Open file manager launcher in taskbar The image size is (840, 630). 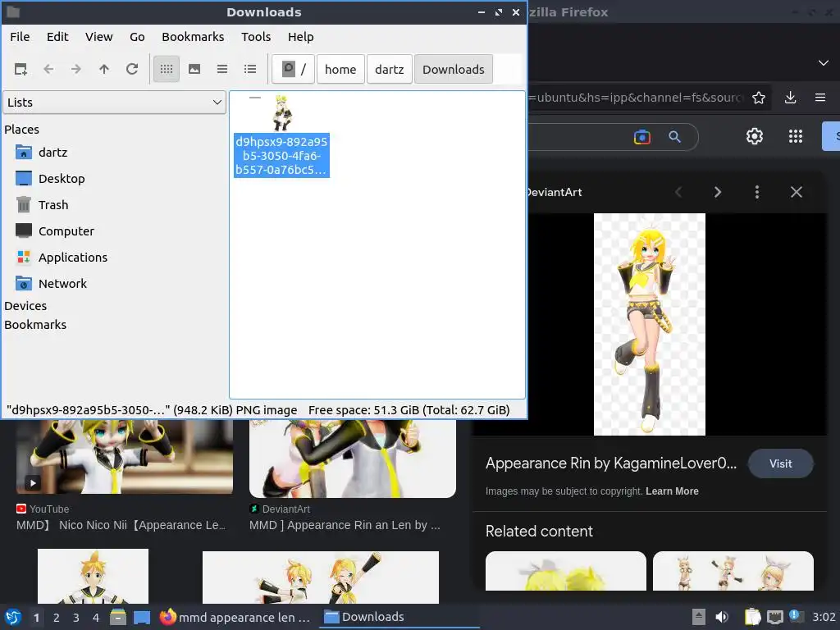118,617
